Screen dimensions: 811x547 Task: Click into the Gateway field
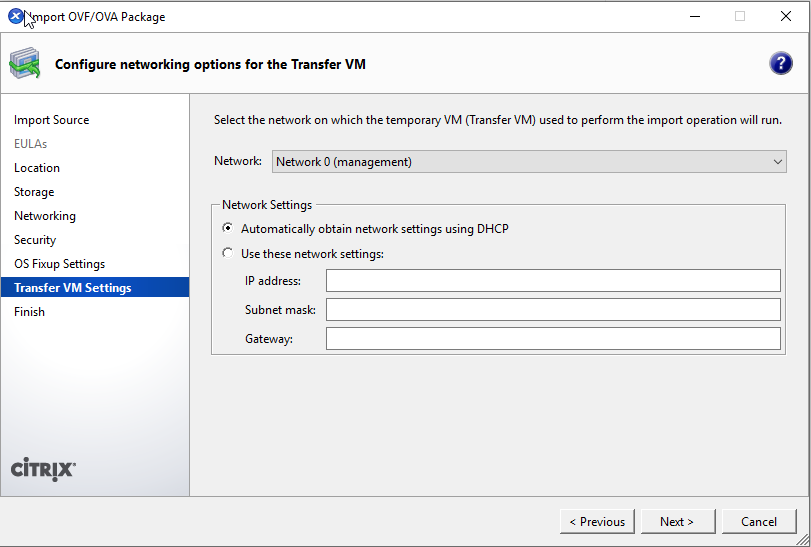[553, 339]
